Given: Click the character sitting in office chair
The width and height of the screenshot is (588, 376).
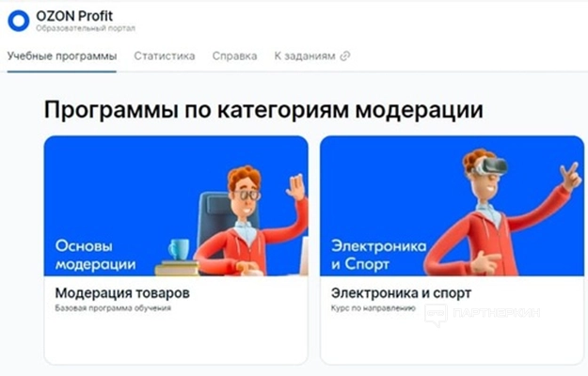Looking at the screenshot, I should (251, 221).
